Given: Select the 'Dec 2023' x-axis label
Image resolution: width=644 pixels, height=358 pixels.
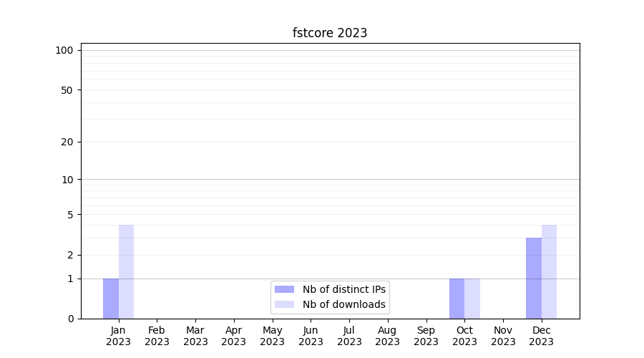Looking at the screenshot, I should point(542,336).
